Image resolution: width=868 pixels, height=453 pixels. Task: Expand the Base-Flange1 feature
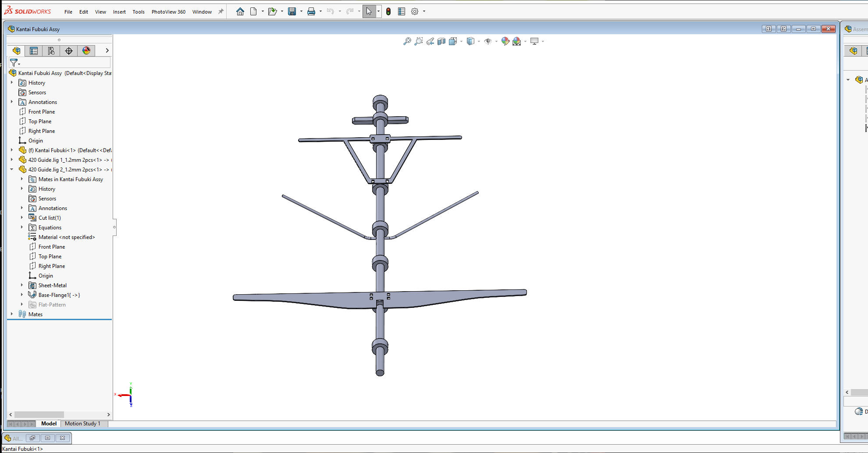click(22, 295)
